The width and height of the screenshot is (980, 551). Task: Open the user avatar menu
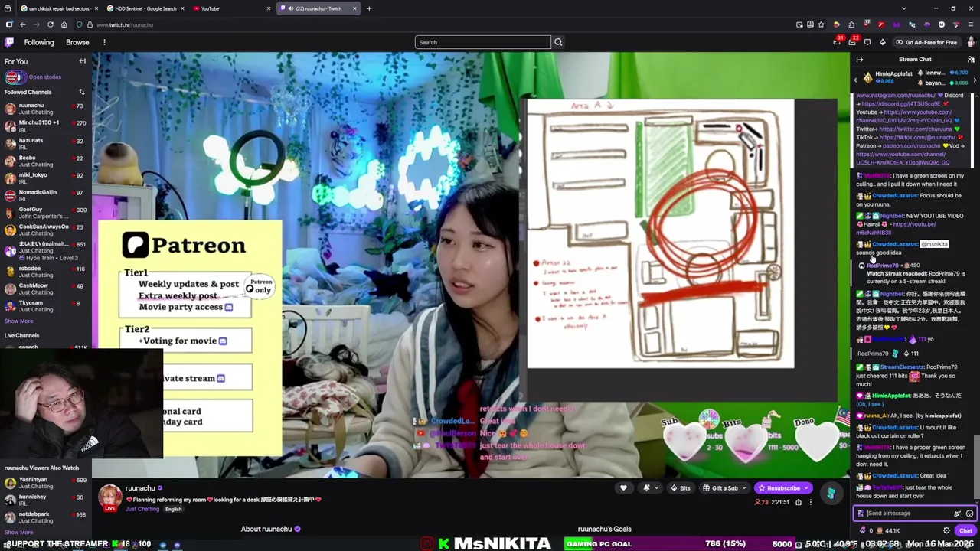click(970, 42)
